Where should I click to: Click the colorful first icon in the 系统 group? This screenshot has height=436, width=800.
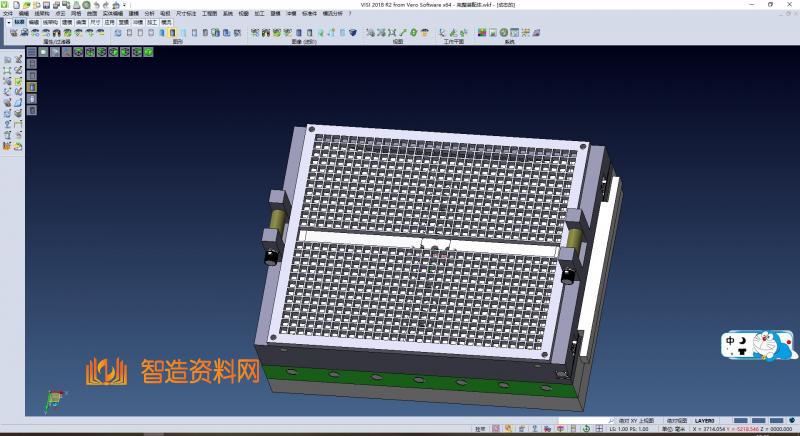481,33
